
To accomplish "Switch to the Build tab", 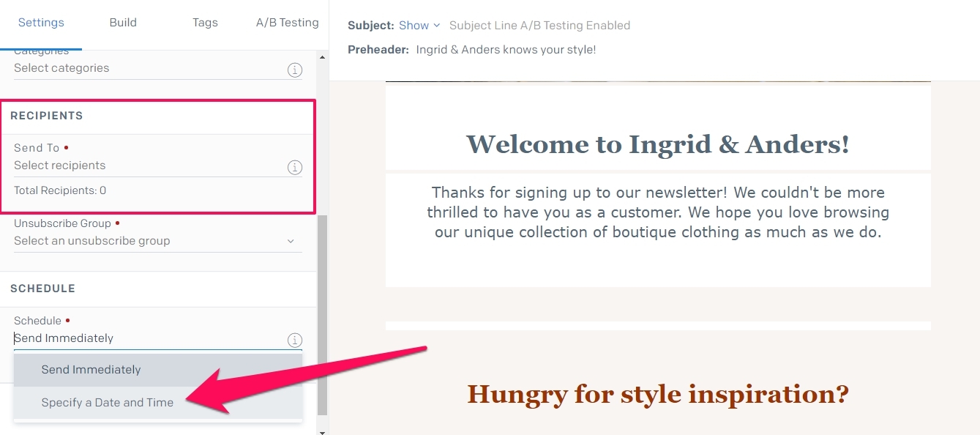I will click(123, 23).
